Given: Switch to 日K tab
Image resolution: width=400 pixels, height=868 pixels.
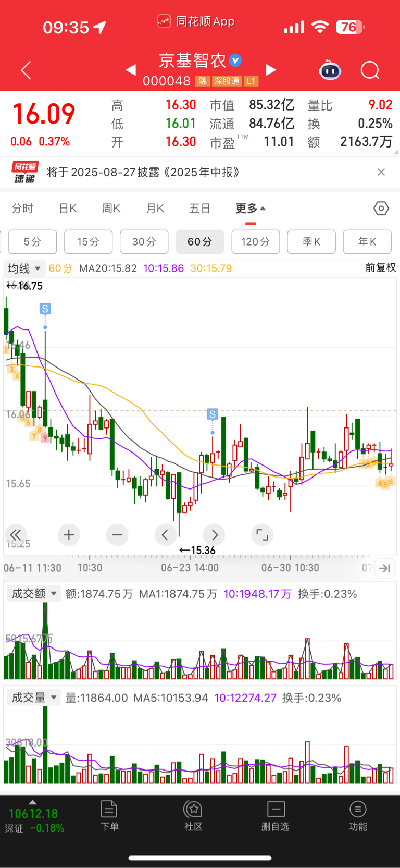Looking at the screenshot, I should pos(68,209).
